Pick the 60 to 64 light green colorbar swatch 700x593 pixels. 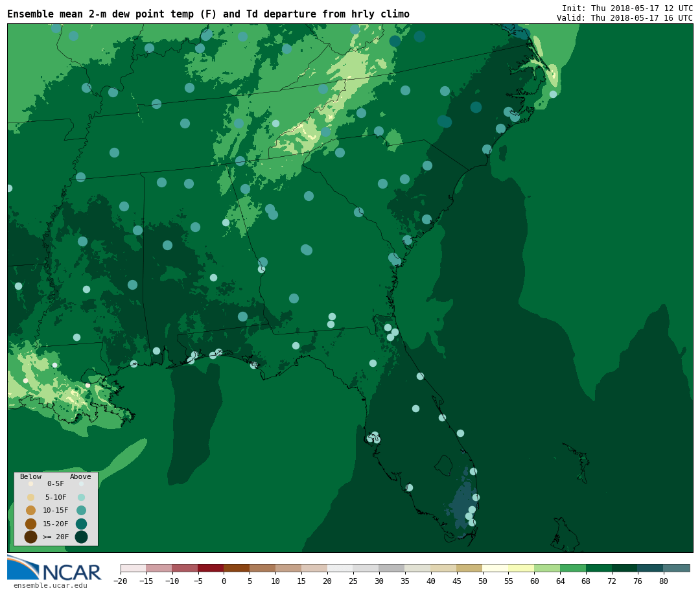547,568
